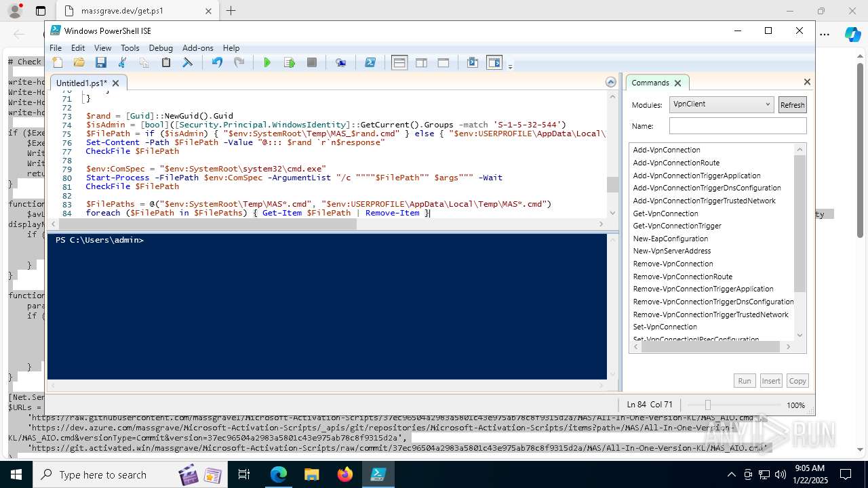Click the New script icon
The width and height of the screenshot is (868, 488).
58,62
